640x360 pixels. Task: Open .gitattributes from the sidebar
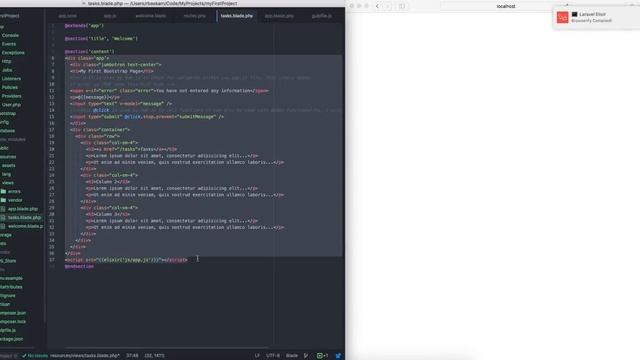click(11, 287)
